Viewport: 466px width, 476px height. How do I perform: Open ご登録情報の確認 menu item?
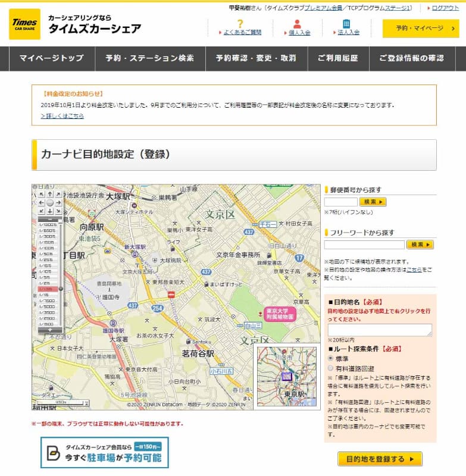pyautogui.click(x=412, y=58)
